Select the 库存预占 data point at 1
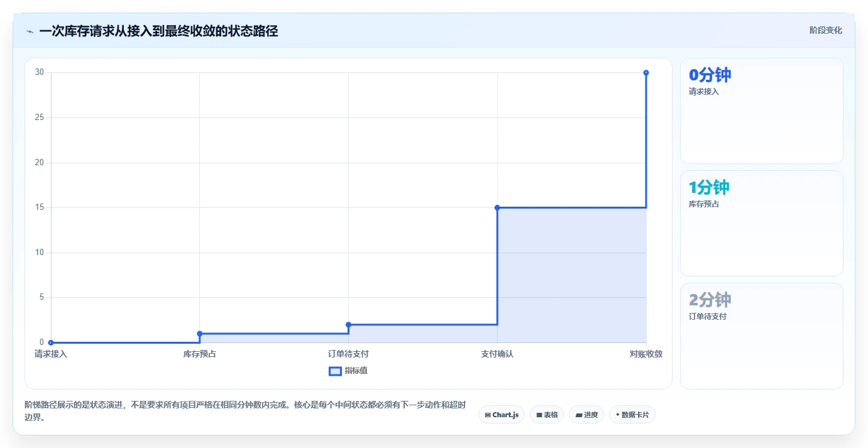Viewport: 868px width, 448px height. (x=199, y=334)
